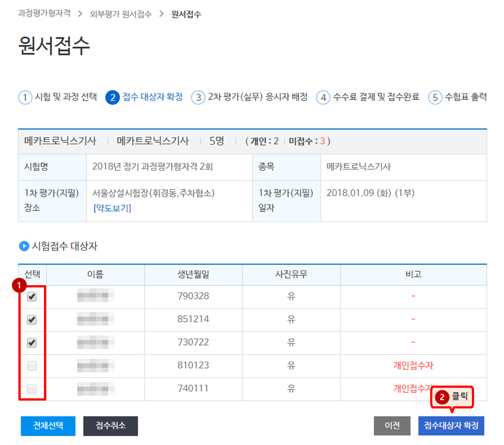This screenshot has width=504, height=445.
Task: Click exam name 2018년 정기 과정평가형자격 2회
Action: (x=153, y=167)
